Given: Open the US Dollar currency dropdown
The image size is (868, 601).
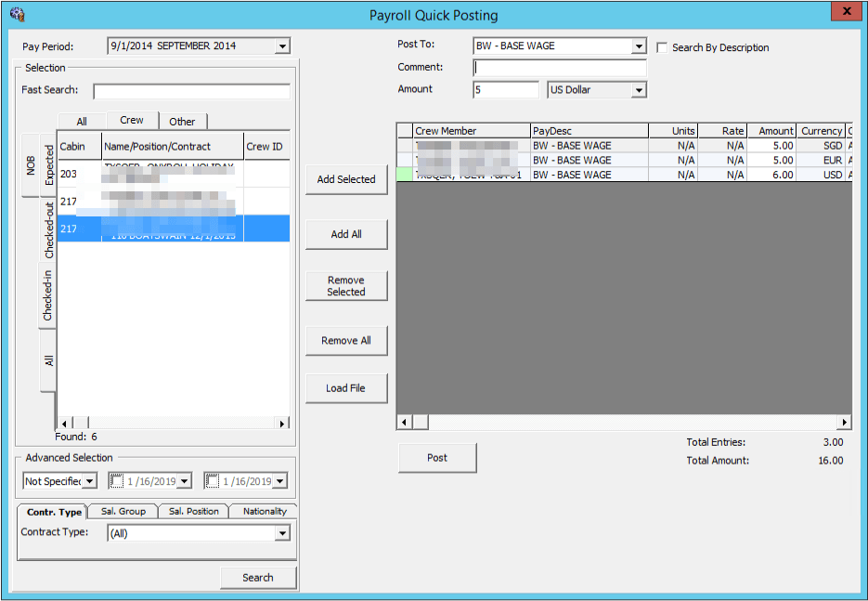Looking at the screenshot, I should click(x=641, y=89).
